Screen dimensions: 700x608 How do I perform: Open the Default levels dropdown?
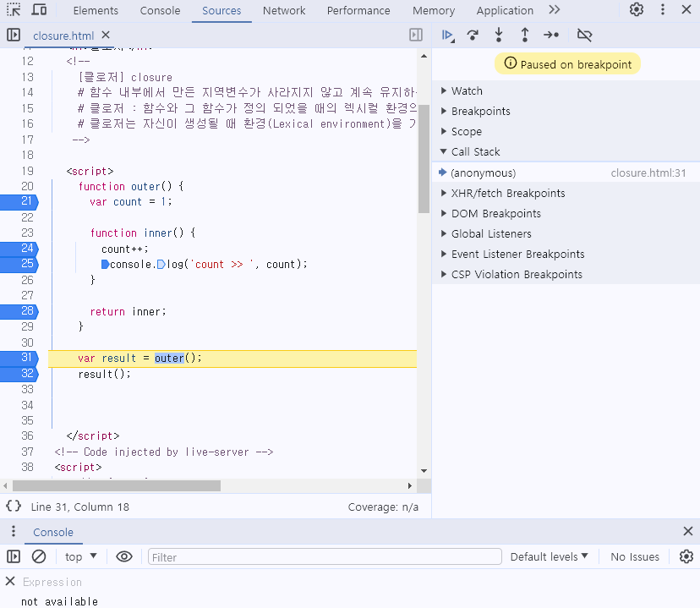tap(550, 556)
